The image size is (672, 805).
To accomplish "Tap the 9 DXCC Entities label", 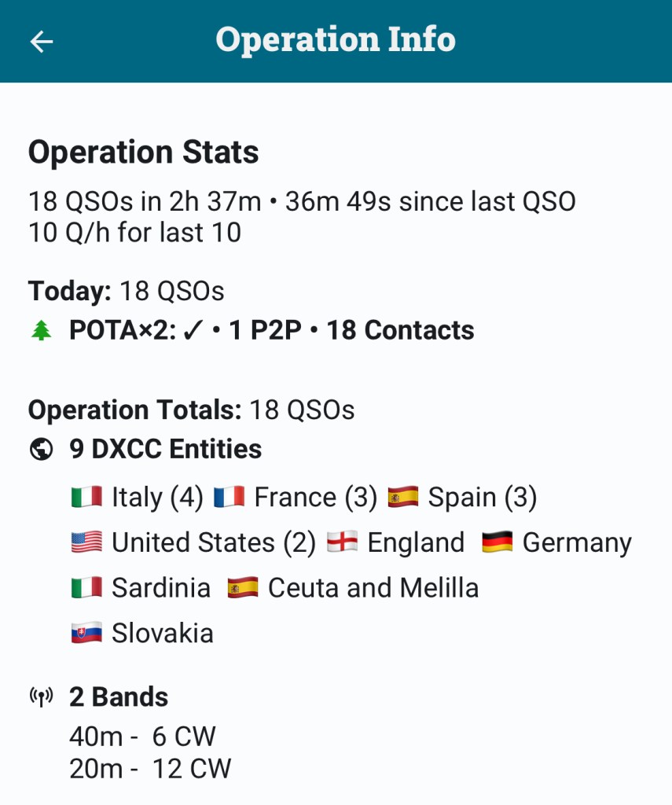I will click(x=165, y=450).
